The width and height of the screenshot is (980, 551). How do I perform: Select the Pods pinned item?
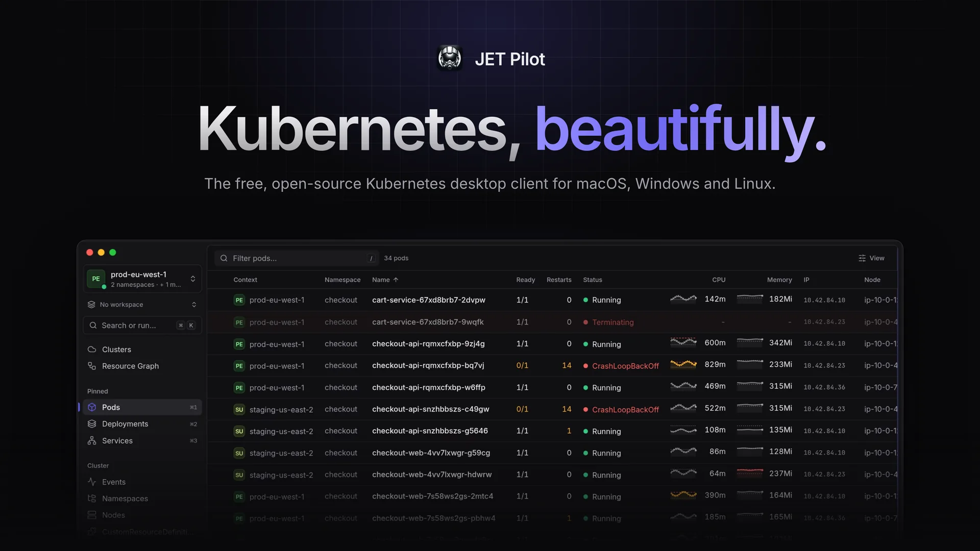[142, 407]
